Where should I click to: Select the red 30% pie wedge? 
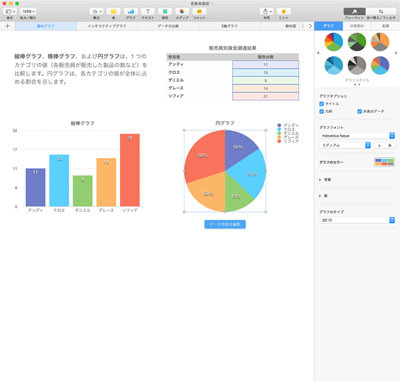pyautogui.click(x=204, y=155)
